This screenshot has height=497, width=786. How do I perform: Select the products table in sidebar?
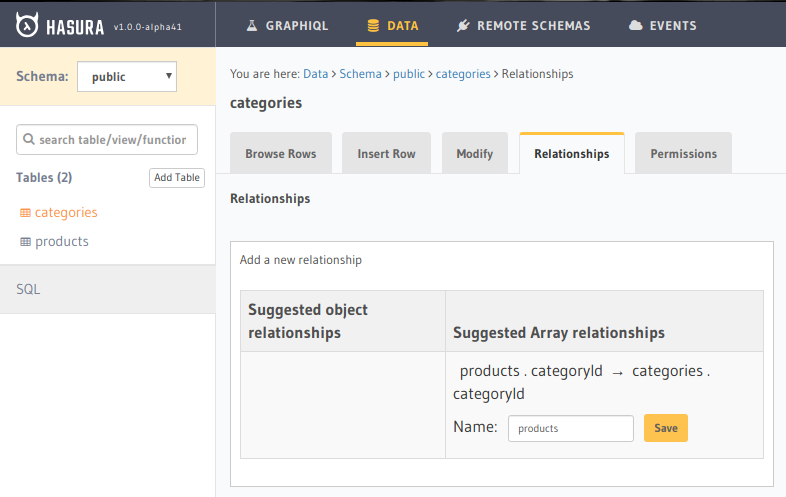(x=62, y=242)
